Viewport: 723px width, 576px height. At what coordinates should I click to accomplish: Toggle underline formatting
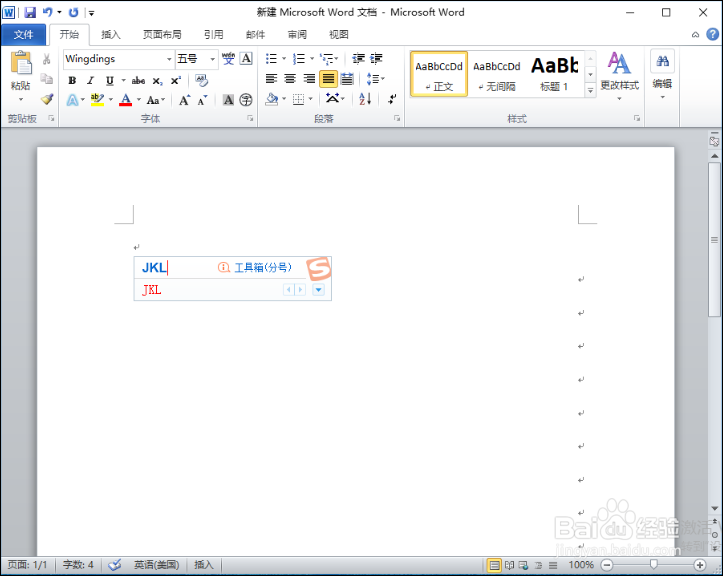pos(109,81)
